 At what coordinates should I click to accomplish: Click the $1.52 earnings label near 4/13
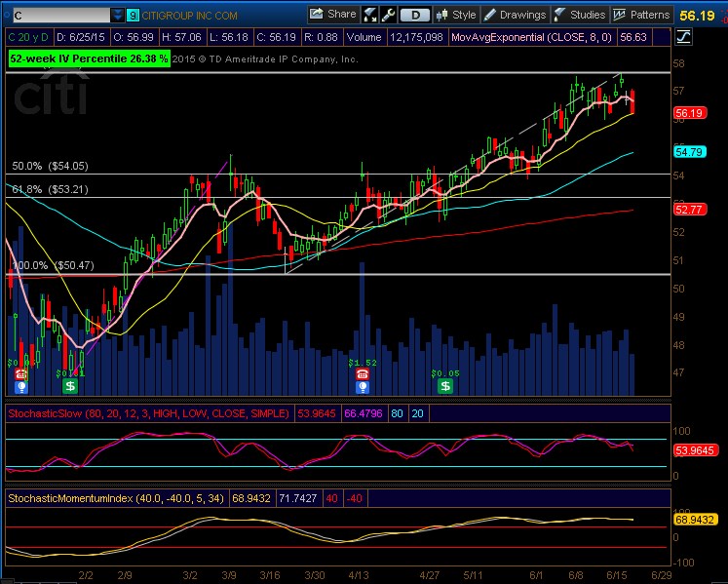(363, 363)
